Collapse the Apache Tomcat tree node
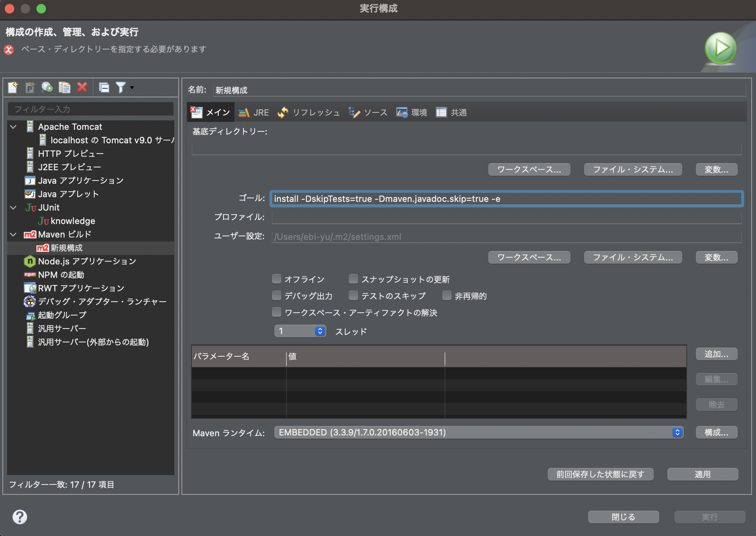The width and height of the screenshot is (756, 536). pyautogui.click(x=13, y=126)
